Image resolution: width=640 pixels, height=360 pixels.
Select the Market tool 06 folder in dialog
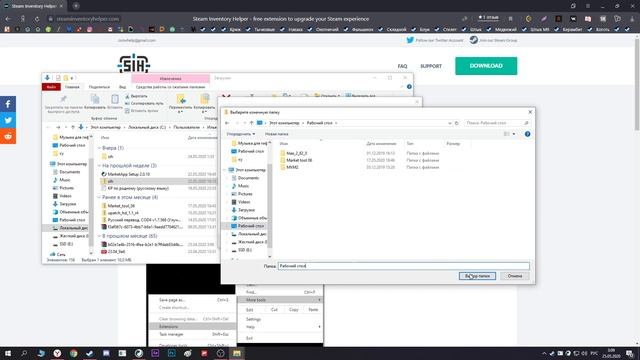click(299, 160)
